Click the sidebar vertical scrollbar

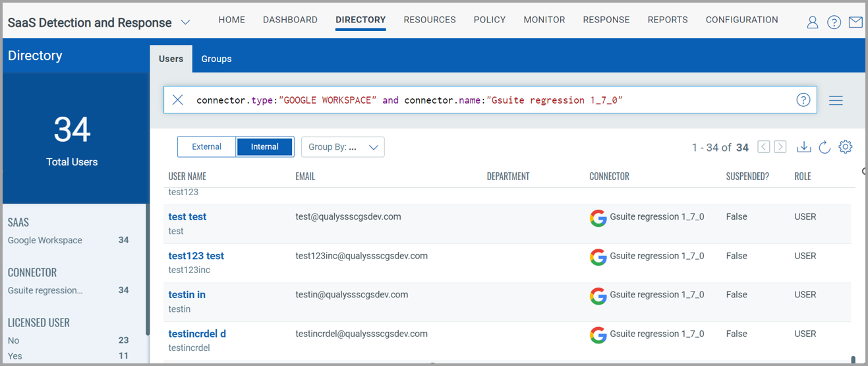point(147,269)
